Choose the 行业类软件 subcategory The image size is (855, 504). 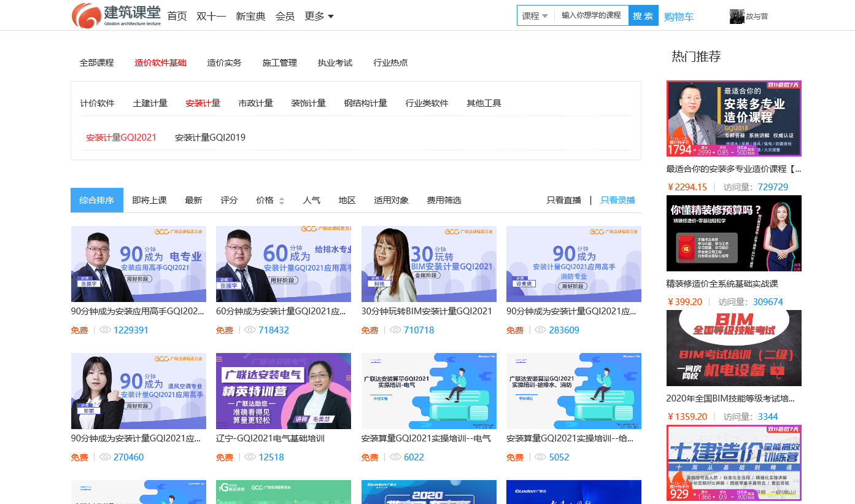[427, 103]
